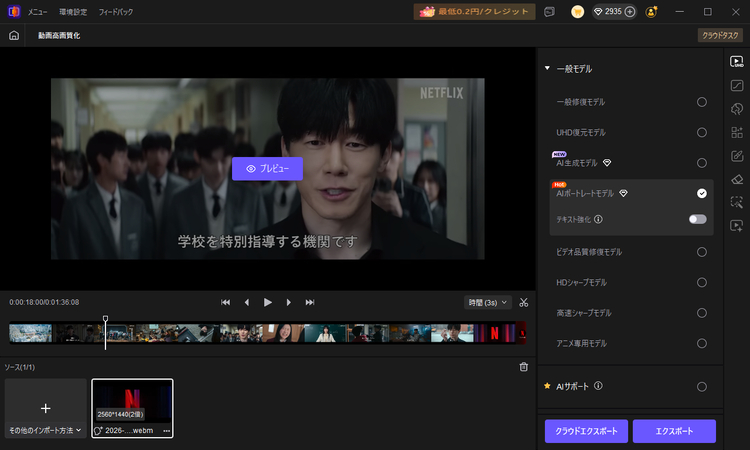Click the credit promotion banner
The image size is (750, 450).
pyautogui.click(x=474, y=11)
